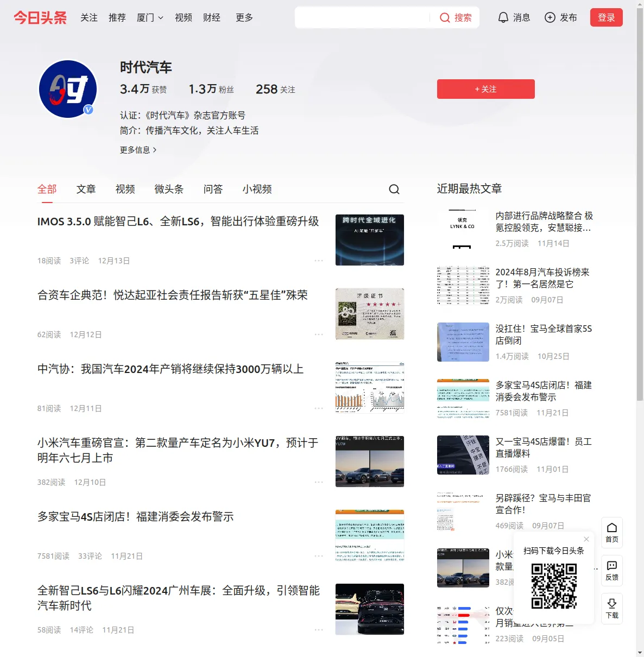Click the 发布 plus icon

[550, 17]
